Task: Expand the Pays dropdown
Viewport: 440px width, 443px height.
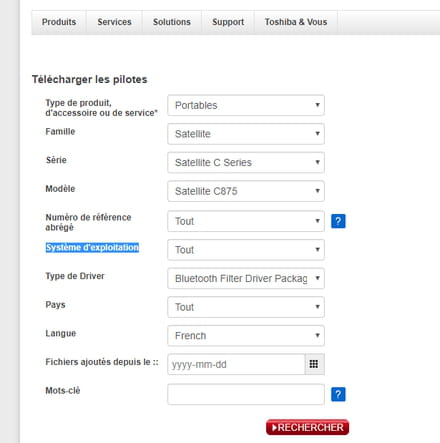Action: coord(246,307)
